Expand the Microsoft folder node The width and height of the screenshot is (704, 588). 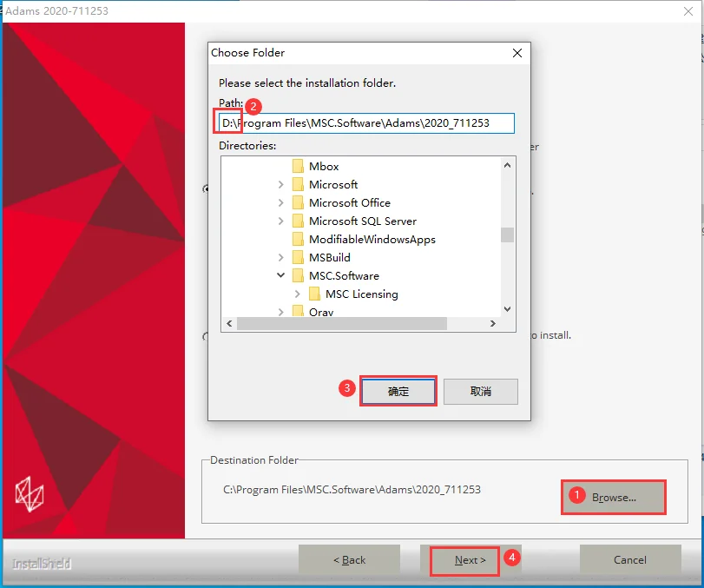[x=281, y=185]
